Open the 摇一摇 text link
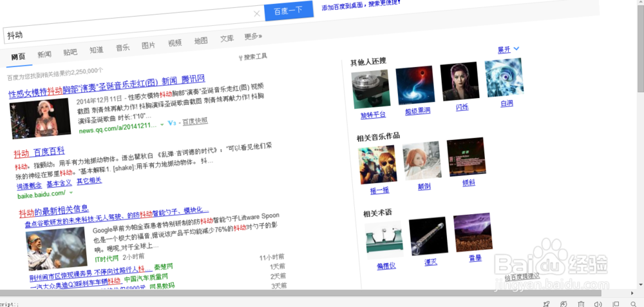644x307 pixels. (379, 190)
